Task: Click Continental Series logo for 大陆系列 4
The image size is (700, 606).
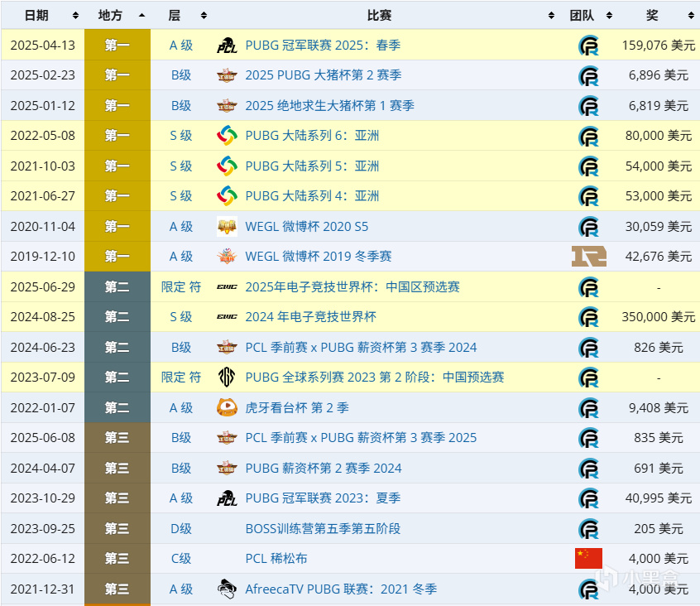Action: click(227, 195)
